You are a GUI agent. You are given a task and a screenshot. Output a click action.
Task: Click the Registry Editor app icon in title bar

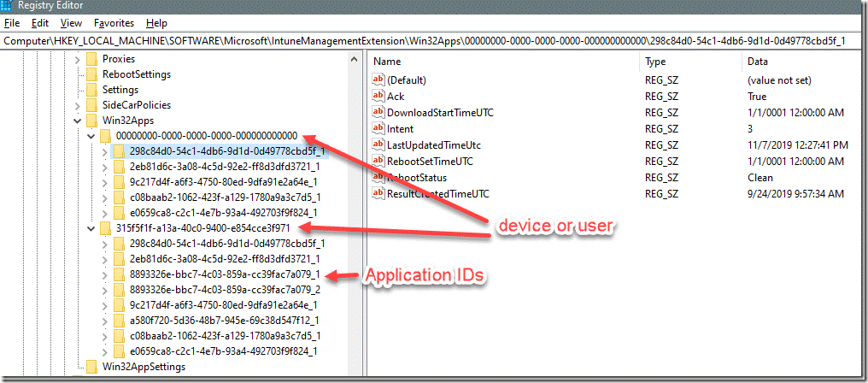click(9, 6)
